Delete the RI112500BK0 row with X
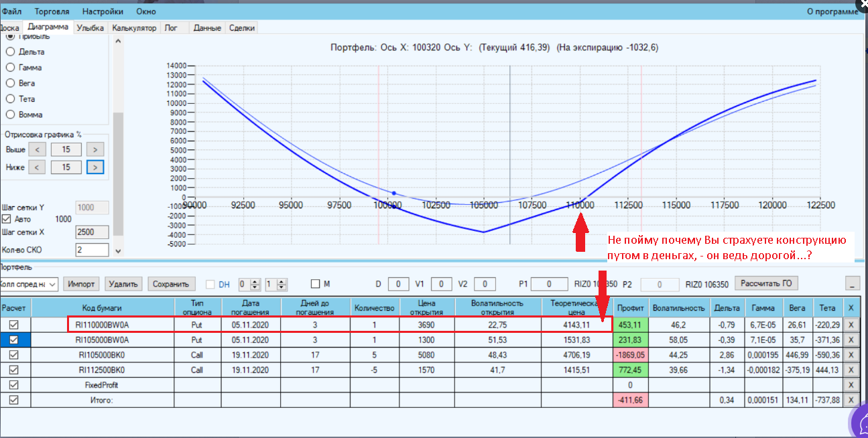The height and width of the screenshot is (438, 868). point(851,370)
